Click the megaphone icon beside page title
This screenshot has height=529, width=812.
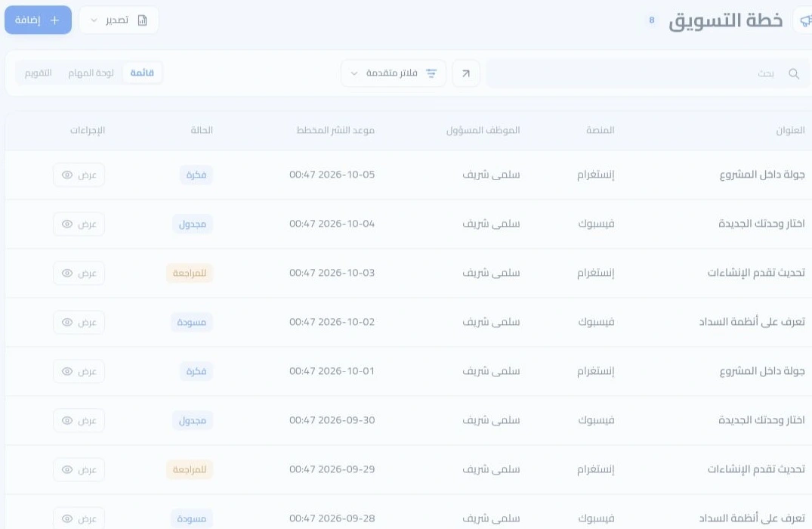pos(804,20)
